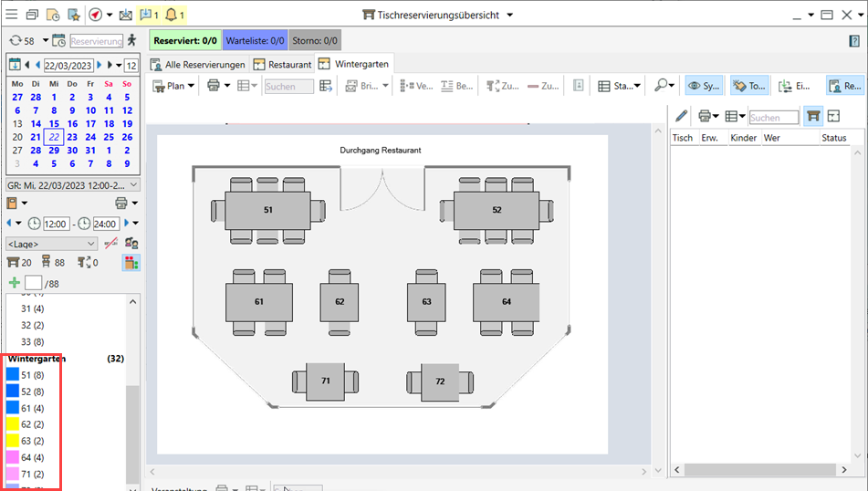
Task: Toggle the Sy... eye visibility button
Action: coord(704,86)
